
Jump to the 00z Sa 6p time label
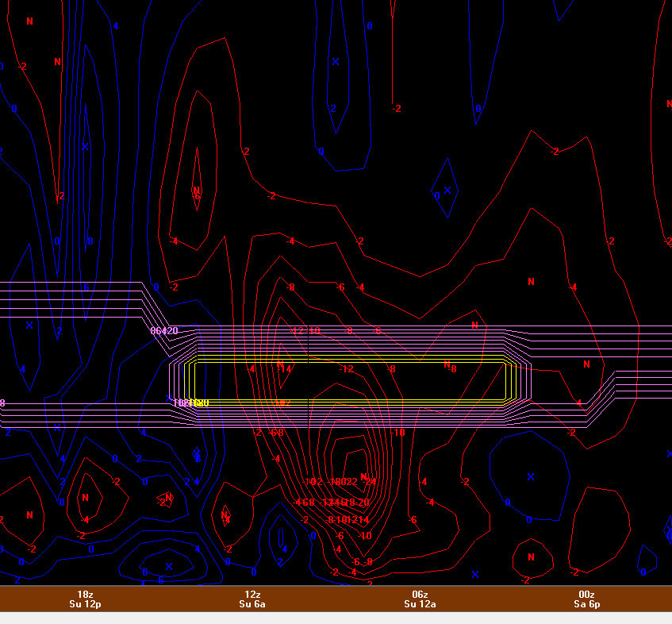pyautogui.click(x=586, y=599)
